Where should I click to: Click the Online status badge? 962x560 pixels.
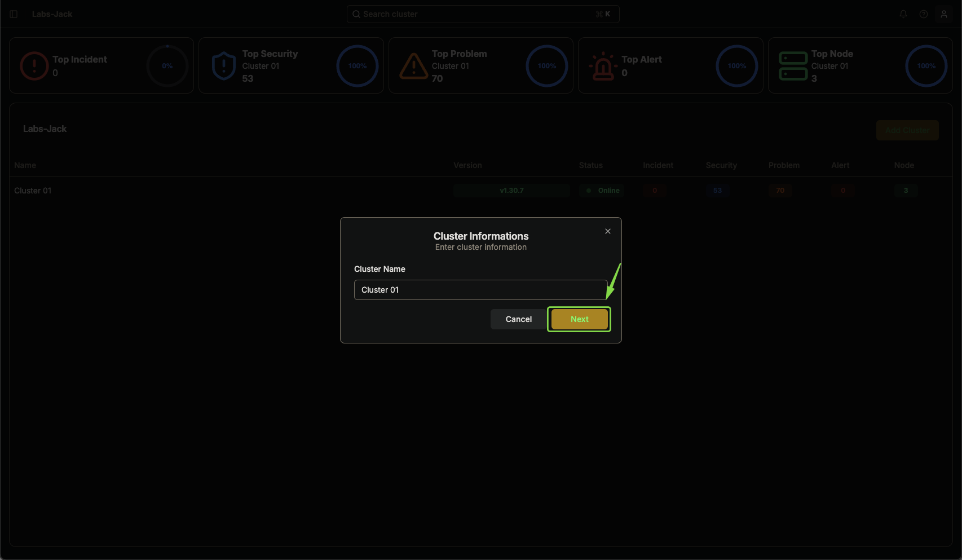point(603,191)
